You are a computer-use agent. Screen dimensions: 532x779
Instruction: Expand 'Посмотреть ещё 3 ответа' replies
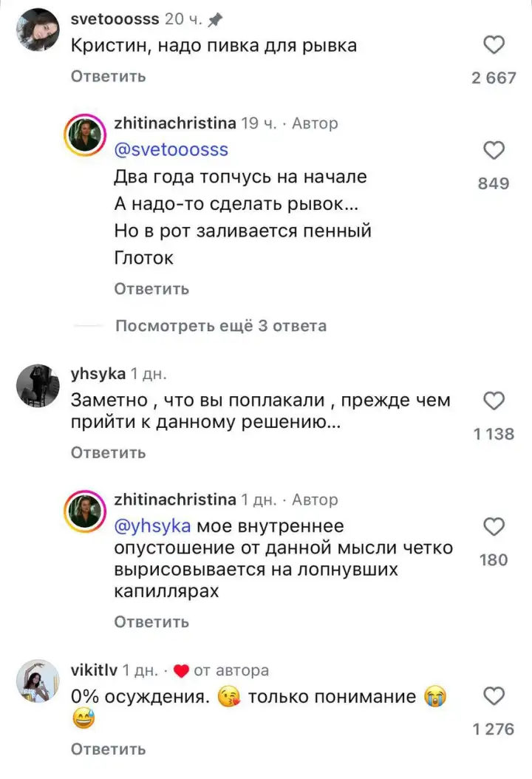221,325
